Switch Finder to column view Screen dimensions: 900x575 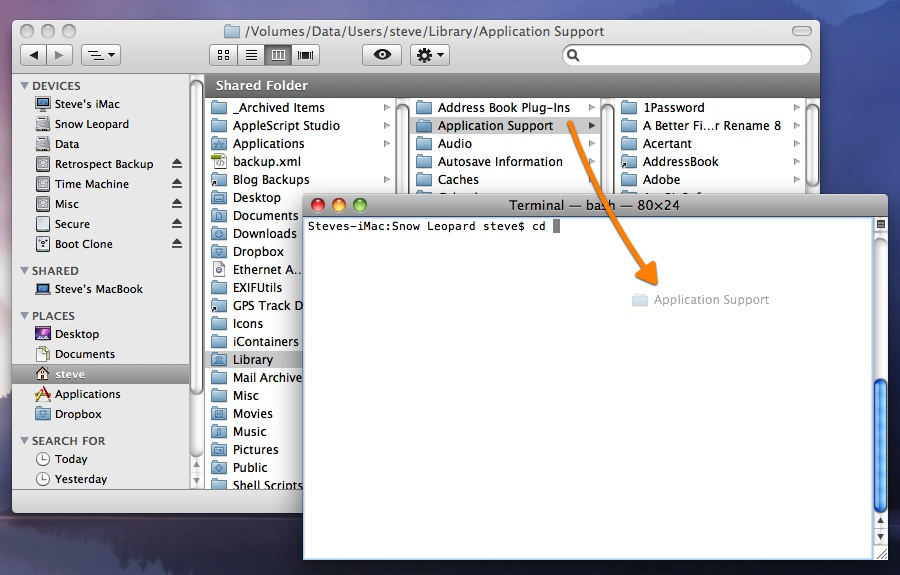[x=278, y=55]
